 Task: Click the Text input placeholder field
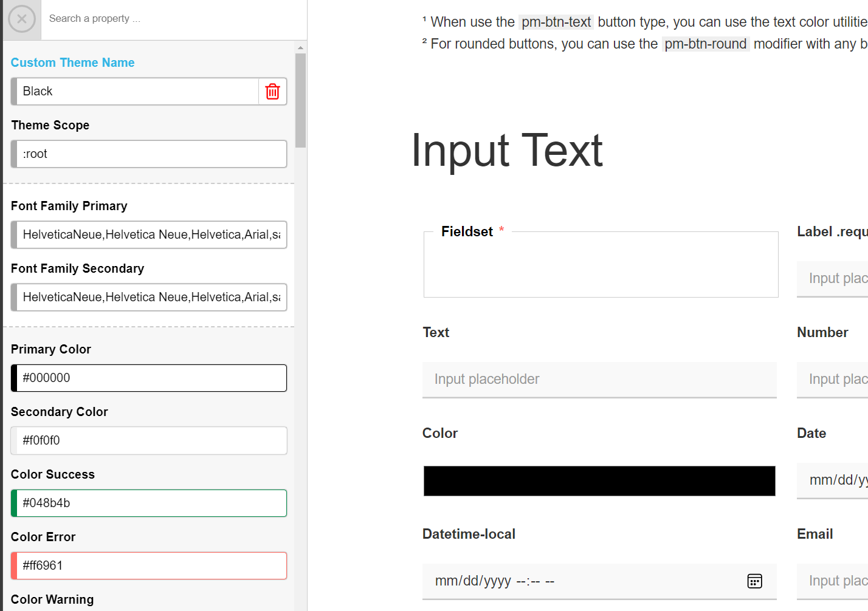599,379
